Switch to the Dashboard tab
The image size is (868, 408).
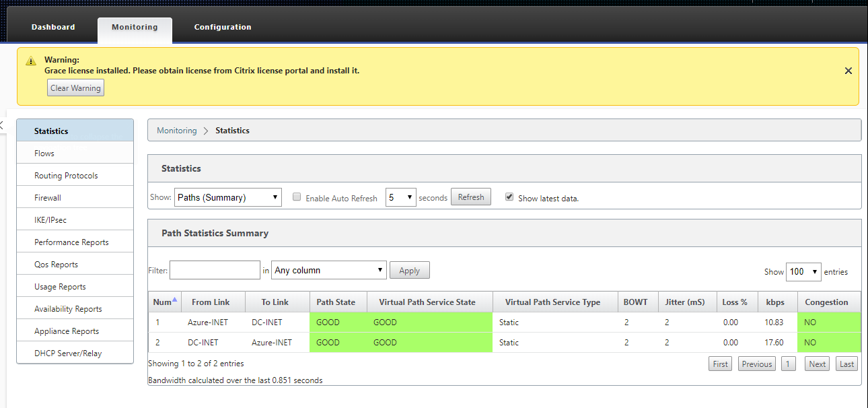[x=53, y=27]
